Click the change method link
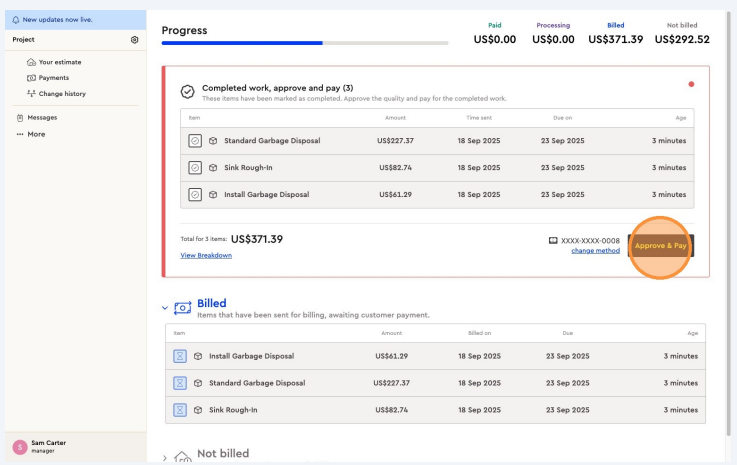Image resolution: width=737 pixels, height=465 pixels. tap(595, 251)
